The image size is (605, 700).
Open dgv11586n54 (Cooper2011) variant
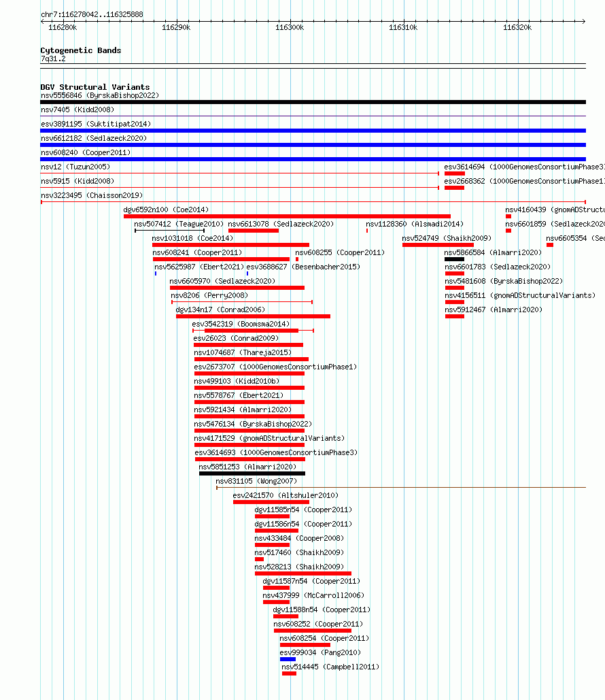point(303,524)
